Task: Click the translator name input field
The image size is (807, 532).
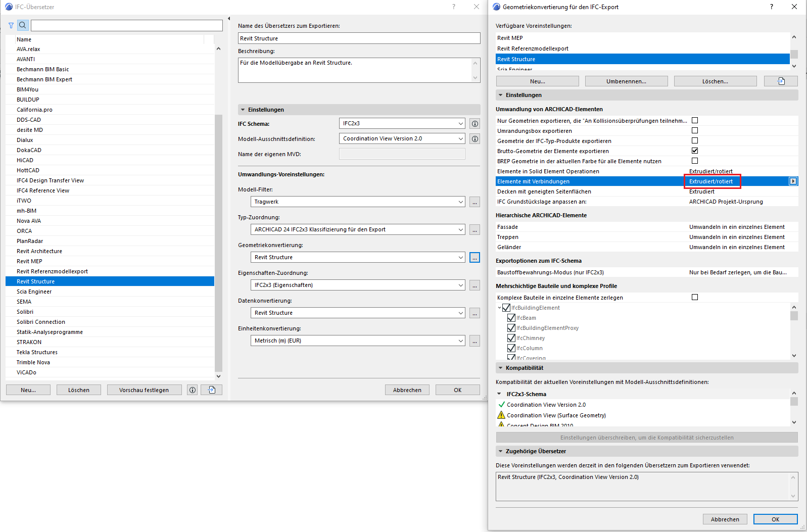Action: coord(359,38)
